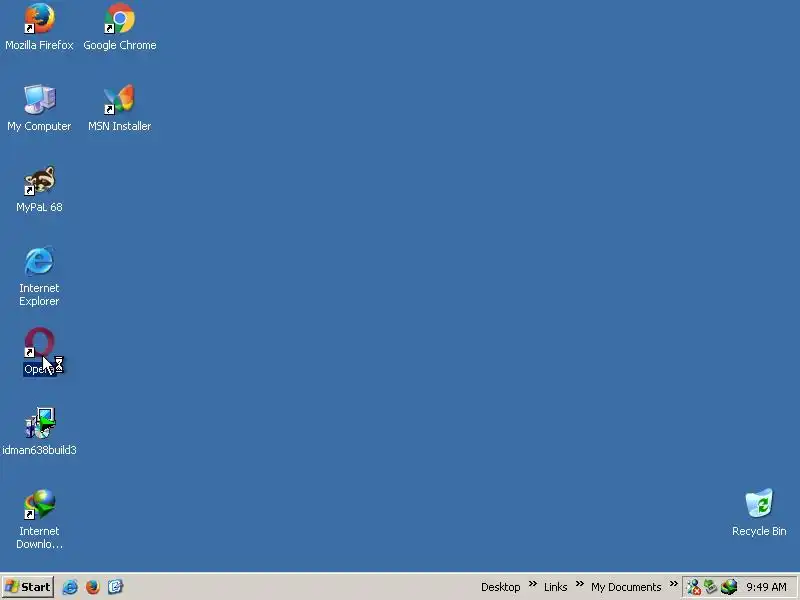Click the third Quick Launch icon
800x600 pixels.
pos(115,587)
